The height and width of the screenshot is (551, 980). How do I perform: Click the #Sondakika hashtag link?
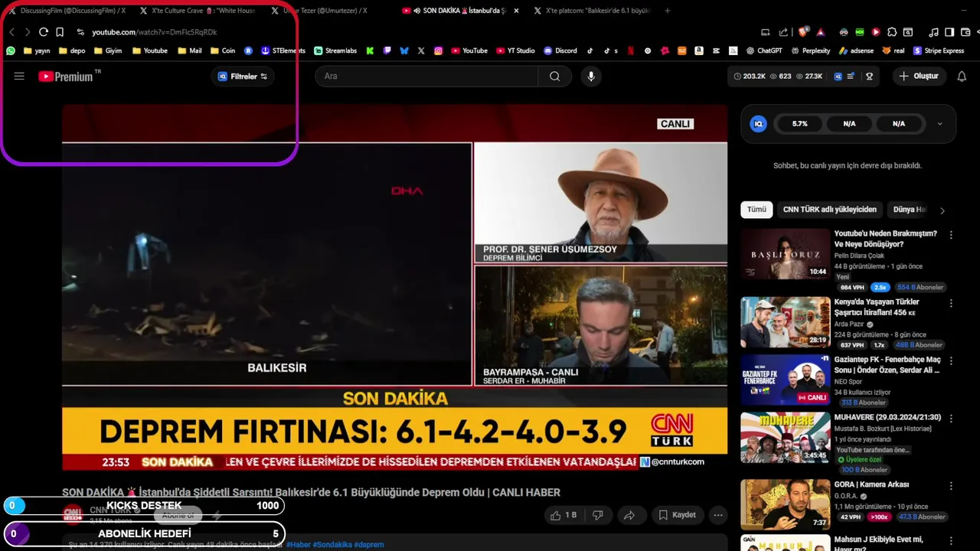332,545
